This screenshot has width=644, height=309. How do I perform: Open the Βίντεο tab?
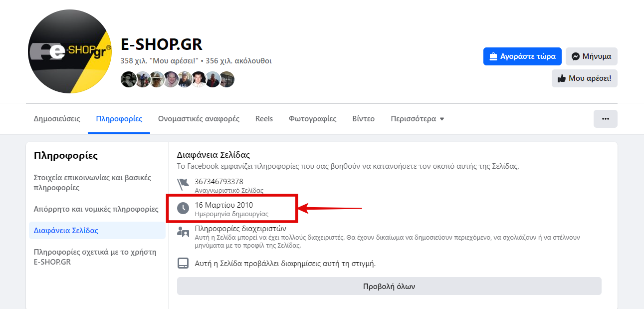pos(363,119)
